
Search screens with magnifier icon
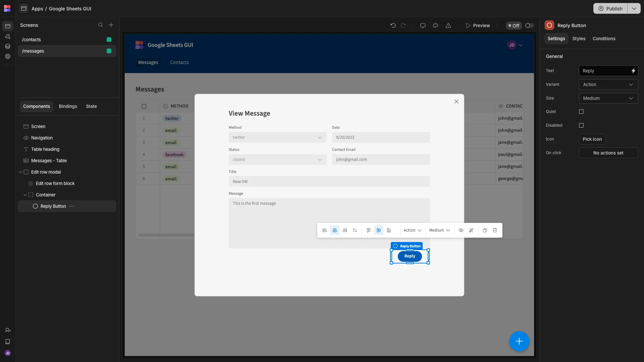(x=101, y=25)
